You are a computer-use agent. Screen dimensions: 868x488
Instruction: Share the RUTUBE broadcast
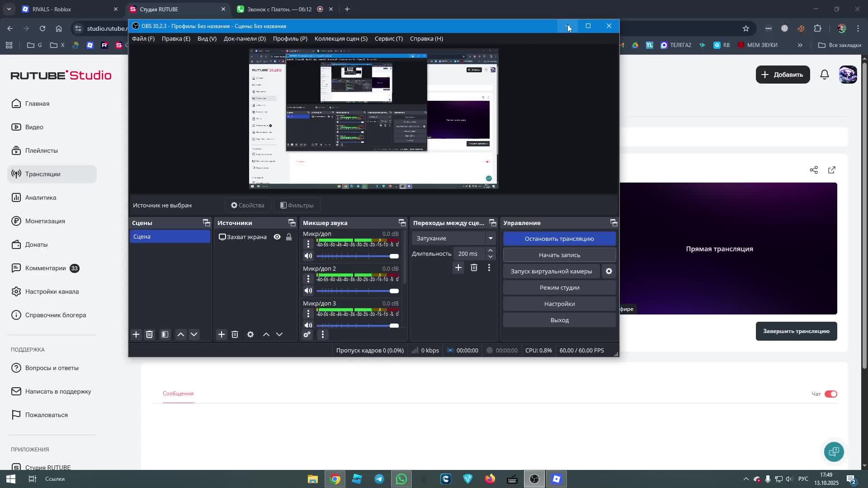(x=814, y=170)
